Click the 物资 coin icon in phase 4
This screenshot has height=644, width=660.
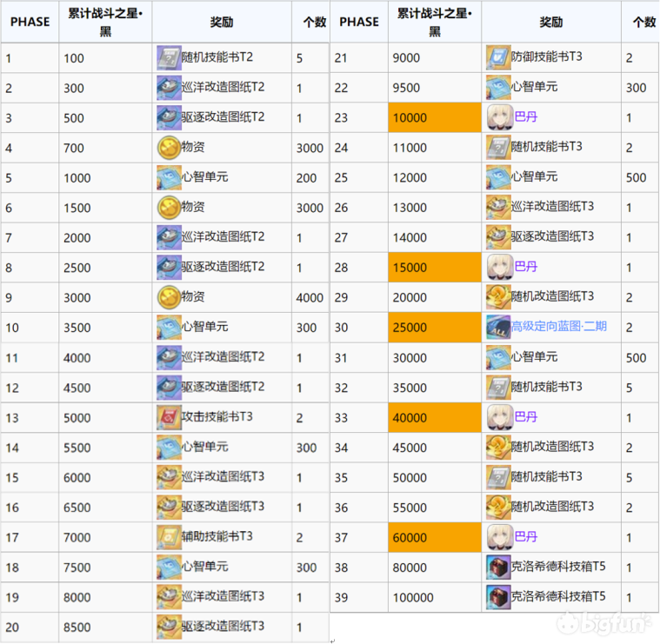[169, 148]
